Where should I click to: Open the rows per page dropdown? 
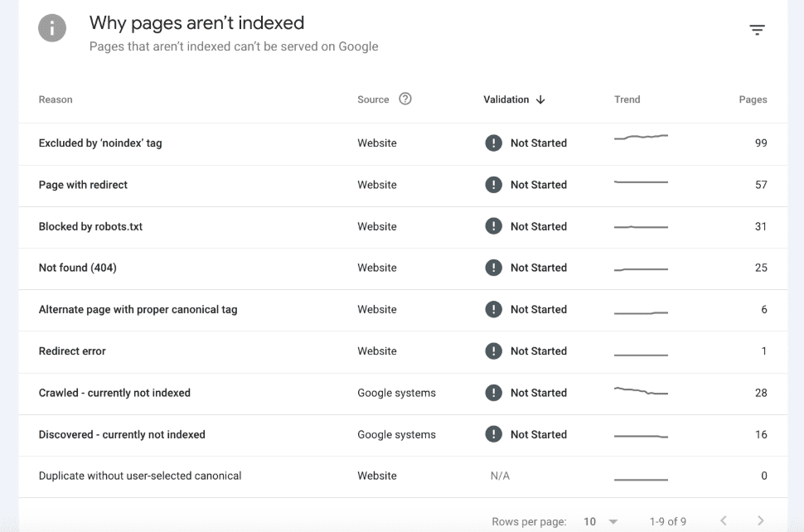589,520
